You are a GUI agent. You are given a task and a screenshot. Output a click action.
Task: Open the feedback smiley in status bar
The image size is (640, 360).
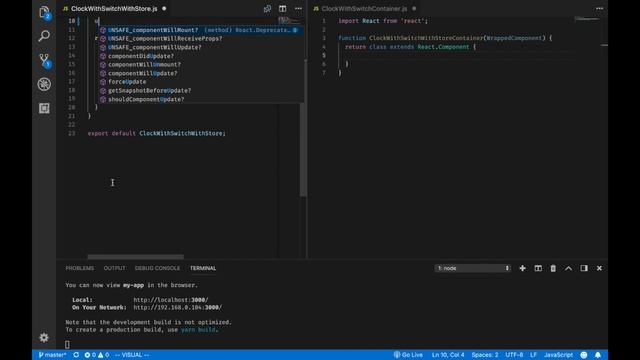coord(584,355)
